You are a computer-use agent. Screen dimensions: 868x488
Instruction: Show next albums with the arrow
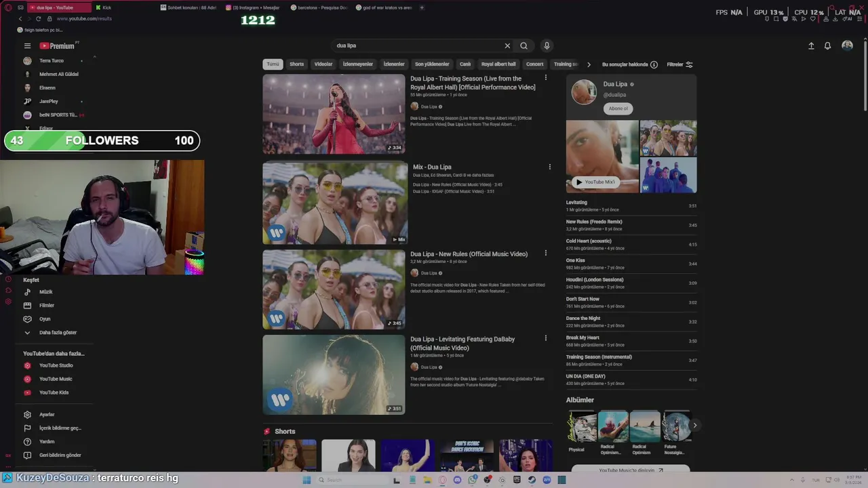click(x=694, y=426)
